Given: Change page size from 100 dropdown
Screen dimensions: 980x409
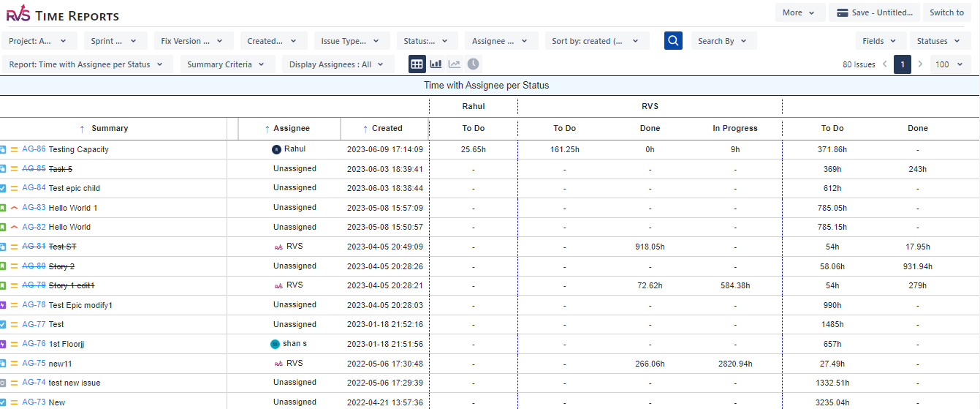Looking at the screenshot, I should point(951,64).
